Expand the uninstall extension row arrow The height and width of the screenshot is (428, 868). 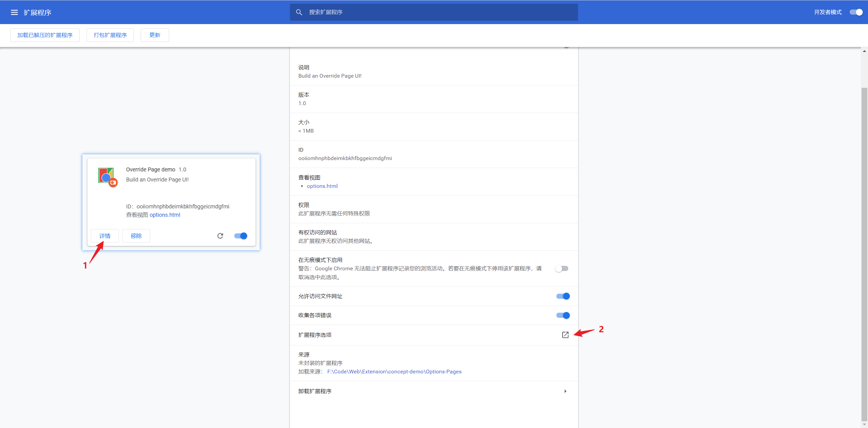pos(565,391)
